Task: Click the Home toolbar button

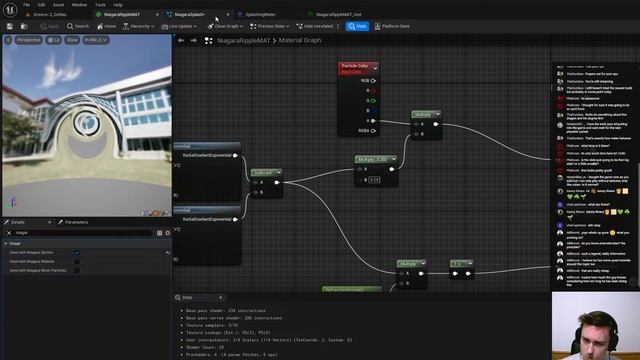Action: [x=106, y=27]
